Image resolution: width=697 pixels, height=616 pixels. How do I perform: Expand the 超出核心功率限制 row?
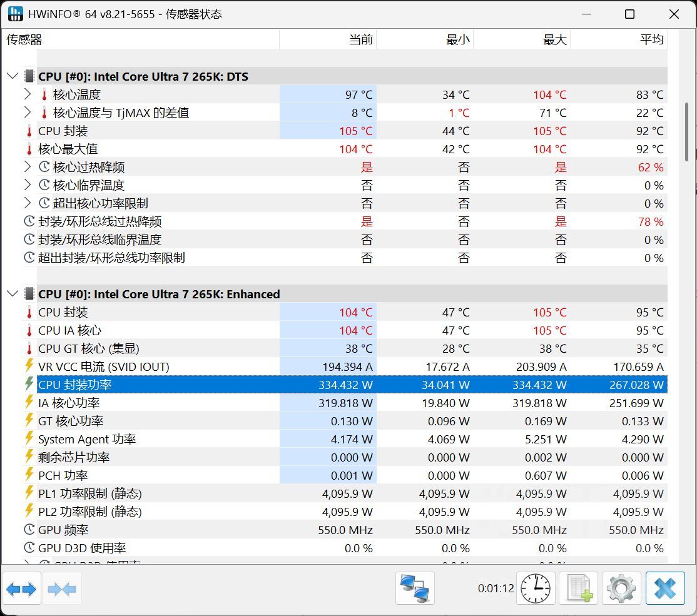[x=28, y=203]
